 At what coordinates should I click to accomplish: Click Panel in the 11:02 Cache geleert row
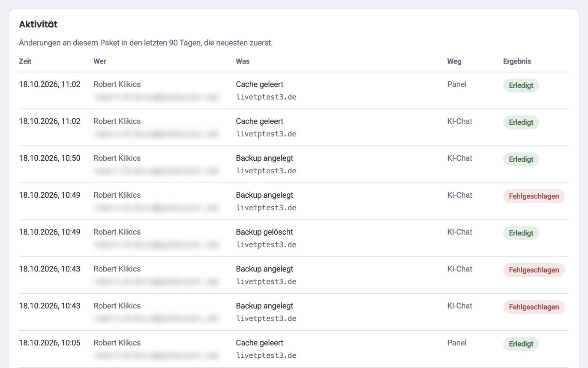pos(457,84)
